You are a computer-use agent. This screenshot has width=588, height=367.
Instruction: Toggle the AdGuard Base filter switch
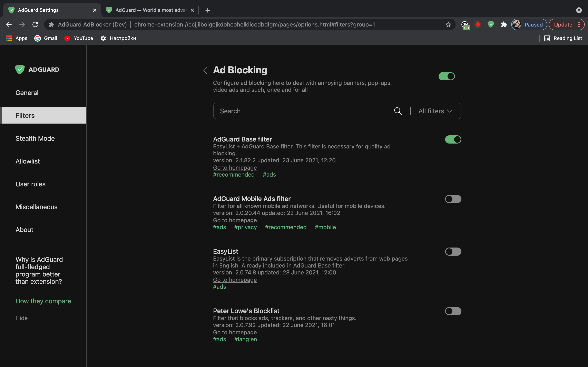pos(453,139)
